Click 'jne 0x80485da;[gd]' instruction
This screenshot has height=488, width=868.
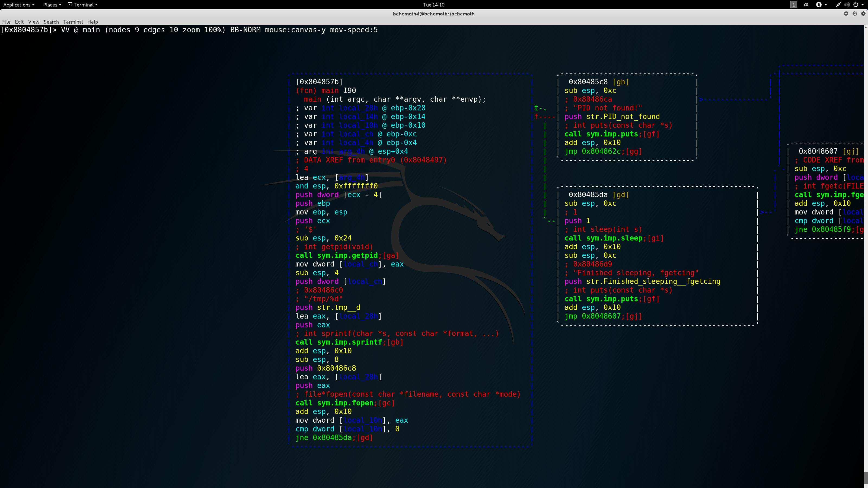334,438
